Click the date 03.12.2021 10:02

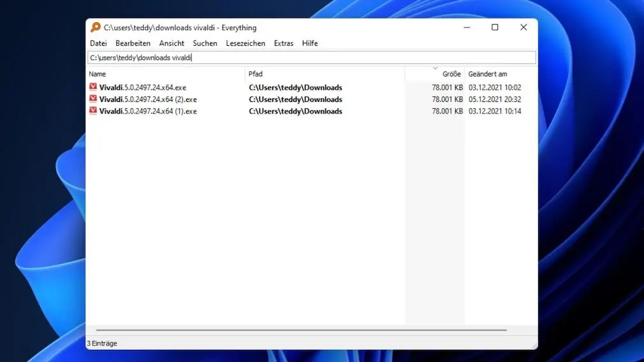[x=495, y=87]
